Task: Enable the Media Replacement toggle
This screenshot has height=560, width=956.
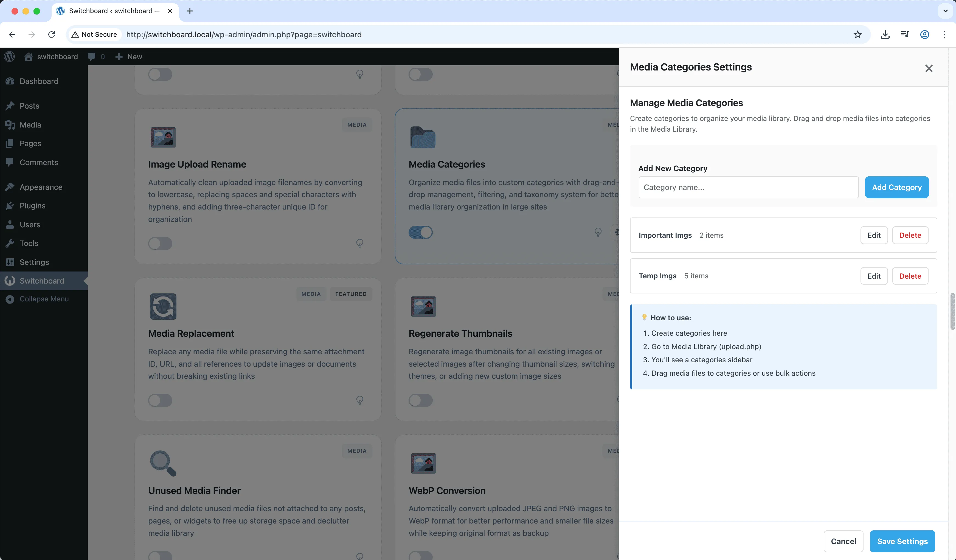Action: click(160, 400)
